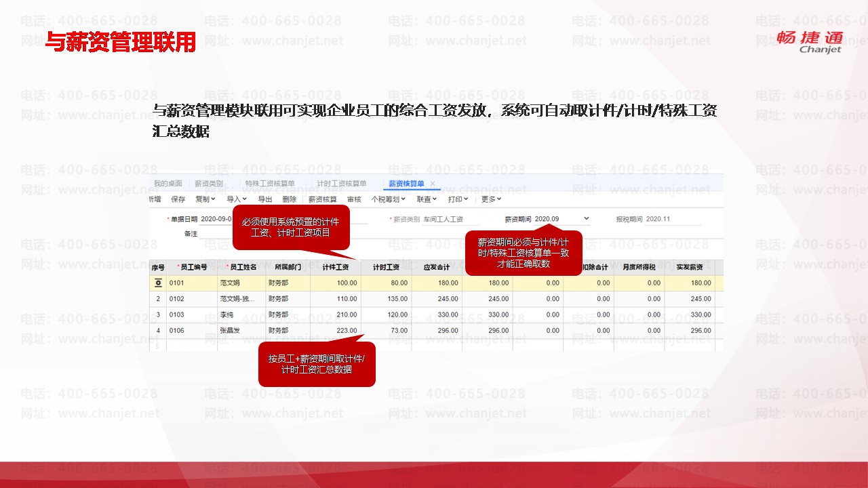868x488 pixels.
Task: Close the 薪资核算单 tab
Action: pos(433,184)
